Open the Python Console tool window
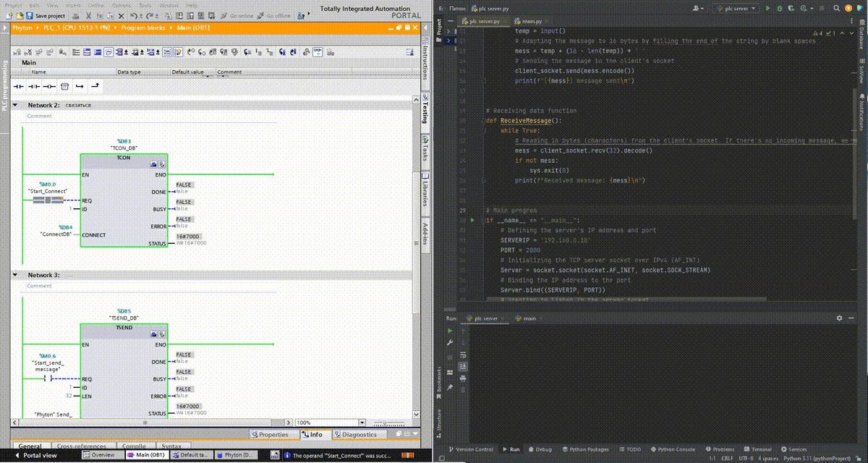The height and width of the screenshot is (463, 868). (673, 449)
